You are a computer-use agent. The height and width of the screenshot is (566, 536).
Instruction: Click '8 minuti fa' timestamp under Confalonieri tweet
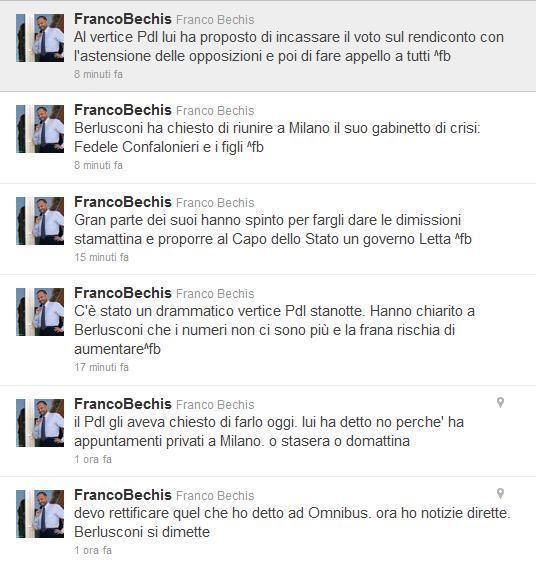click(99, 165)
